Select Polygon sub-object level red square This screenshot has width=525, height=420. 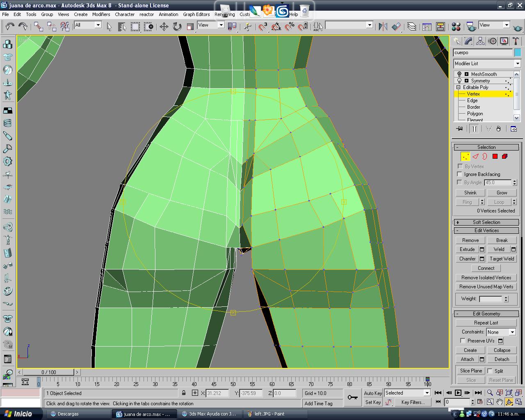point(495,156)
